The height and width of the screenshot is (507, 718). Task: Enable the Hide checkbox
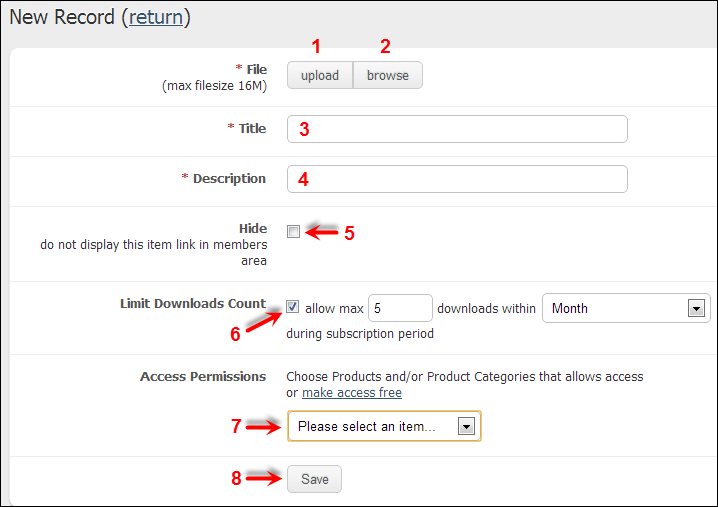pos(294,231)
